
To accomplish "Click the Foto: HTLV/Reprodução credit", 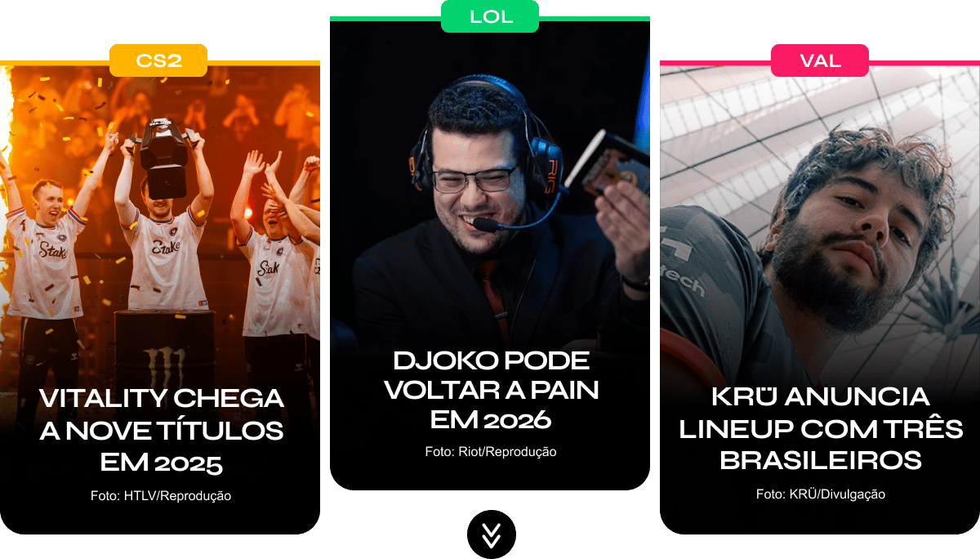I will coord(161,496).
